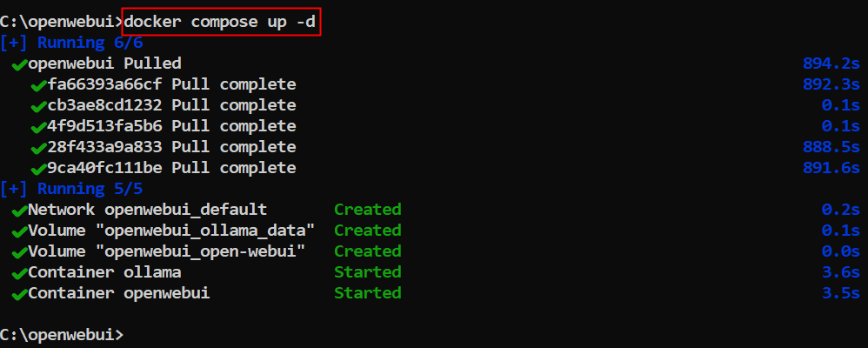Click the Started status for Container ollama
Viewport: 868px width, 348px height.
click(367, 272)
